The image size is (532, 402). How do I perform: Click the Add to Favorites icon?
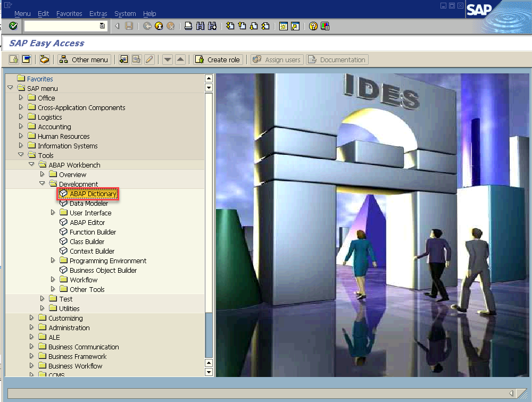(124, 60)
